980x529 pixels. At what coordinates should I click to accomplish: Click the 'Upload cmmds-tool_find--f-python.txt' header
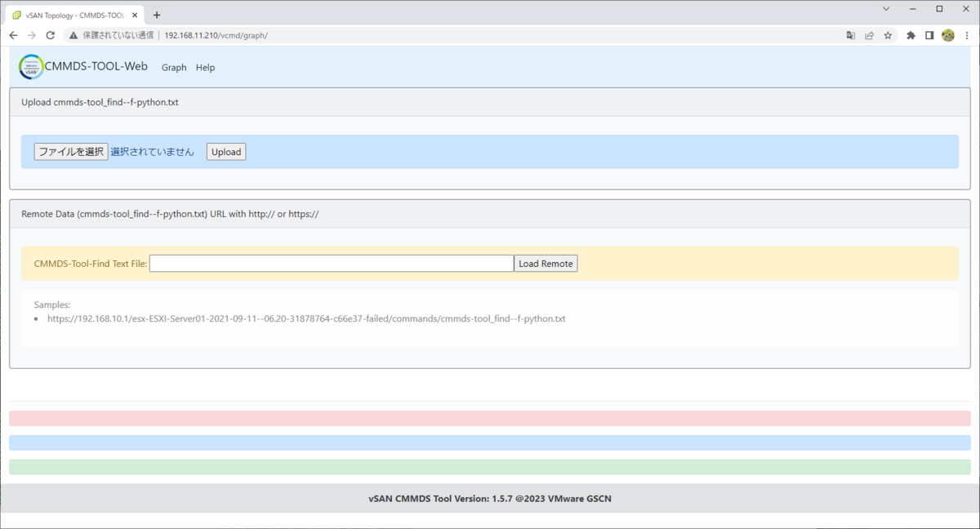100,102
